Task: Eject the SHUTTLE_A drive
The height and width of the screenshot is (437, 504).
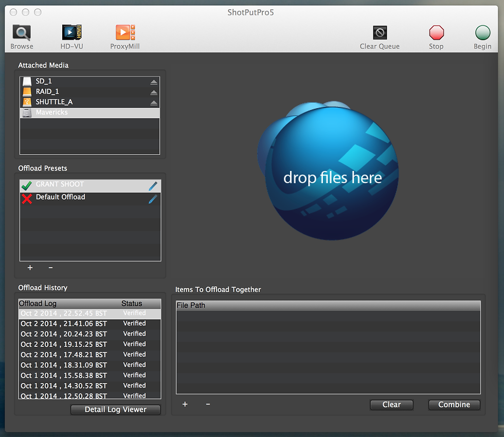Action: (154, 103)
